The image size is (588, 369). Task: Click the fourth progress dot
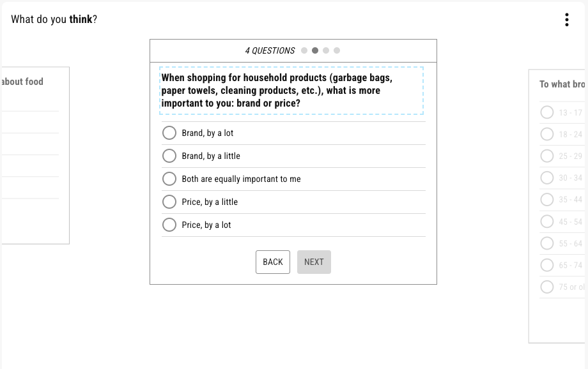click(337, 51)
